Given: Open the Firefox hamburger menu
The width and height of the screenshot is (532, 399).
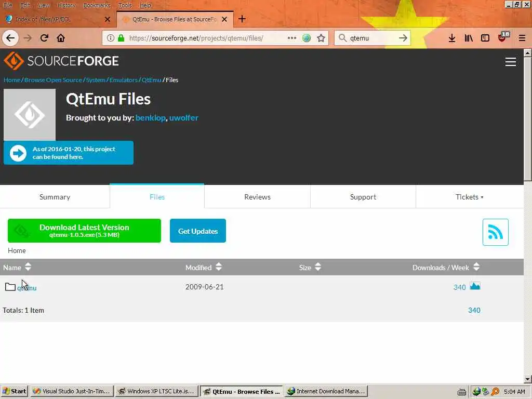Looking at the screenshot, I should click(522, 38).
